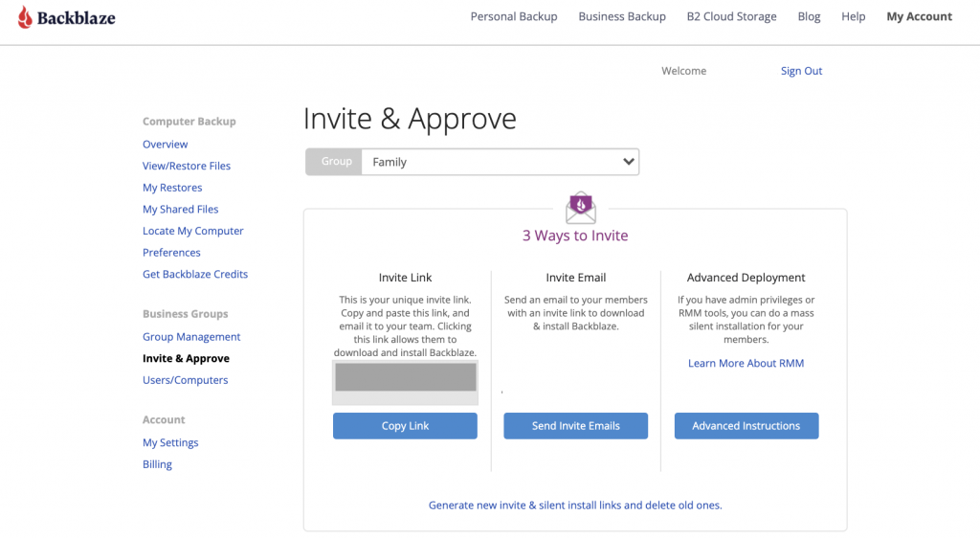Select the Family group combo box
Image resolution: width=980 pixels, height=539 pixels.
click(500, 162)
